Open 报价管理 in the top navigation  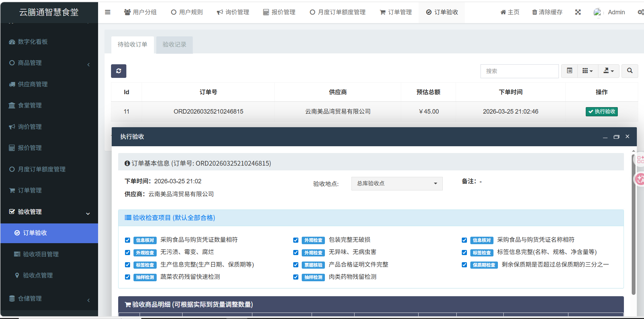click(x=279, y=12)
